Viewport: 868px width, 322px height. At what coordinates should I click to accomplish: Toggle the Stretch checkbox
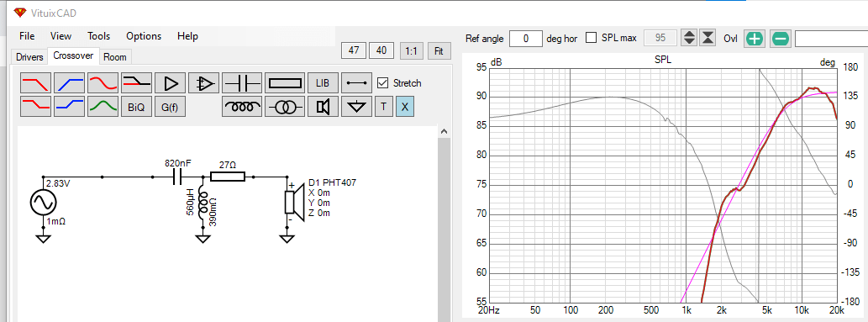pos(382,83)
